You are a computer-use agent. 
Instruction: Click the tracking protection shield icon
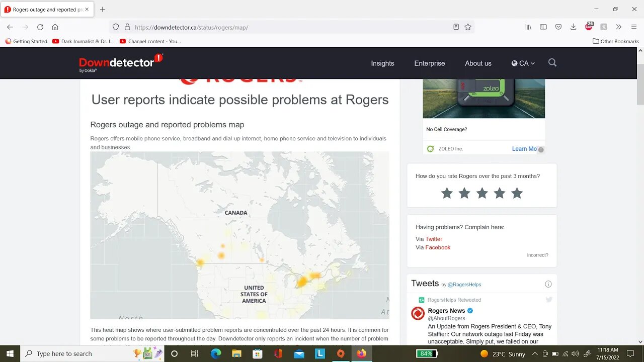116,27
